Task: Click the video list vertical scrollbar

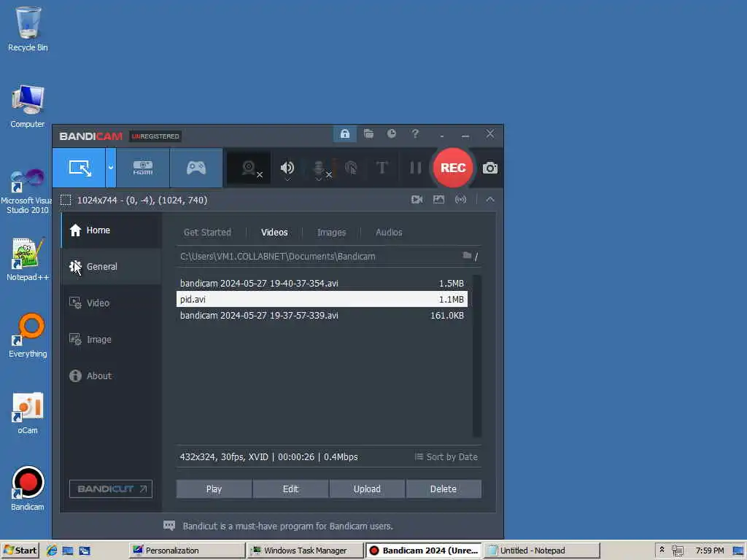Action: click(477, 356)
